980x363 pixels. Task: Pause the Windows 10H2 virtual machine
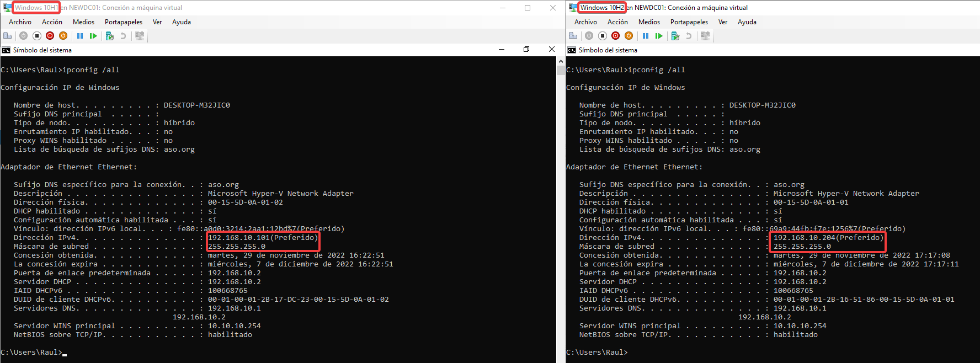(x=646, y=36)
